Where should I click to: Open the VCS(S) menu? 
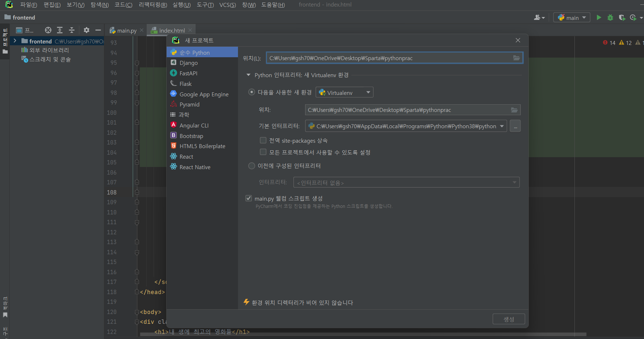coord(227,5)
